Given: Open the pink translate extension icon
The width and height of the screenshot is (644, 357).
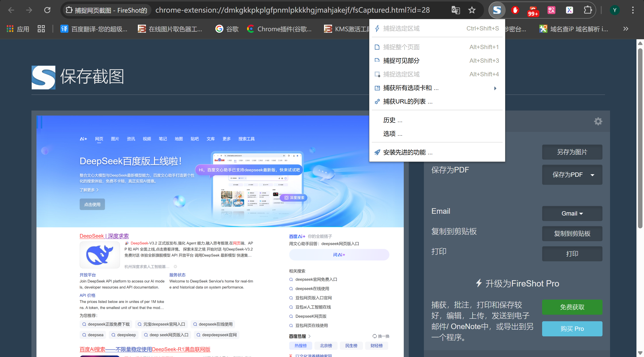Looking at the screenshot, I should pyautogui.click(x=551, y=10).
